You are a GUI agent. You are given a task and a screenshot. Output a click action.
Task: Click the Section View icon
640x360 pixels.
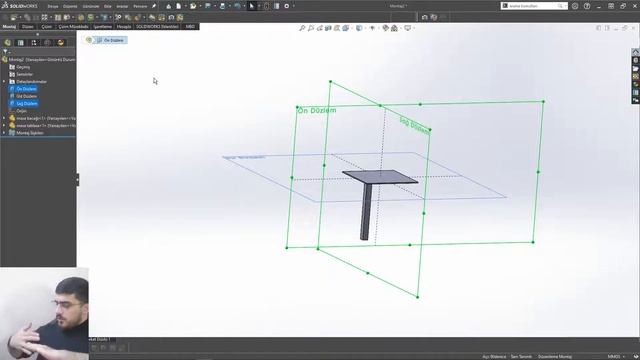pyautogui.click(x=328, y=28)
